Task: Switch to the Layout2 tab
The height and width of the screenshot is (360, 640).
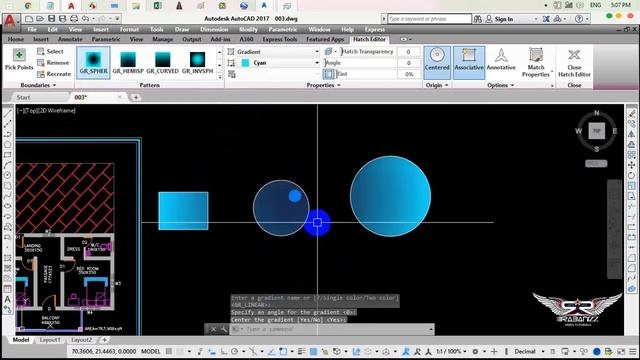Action: [81, 340]
